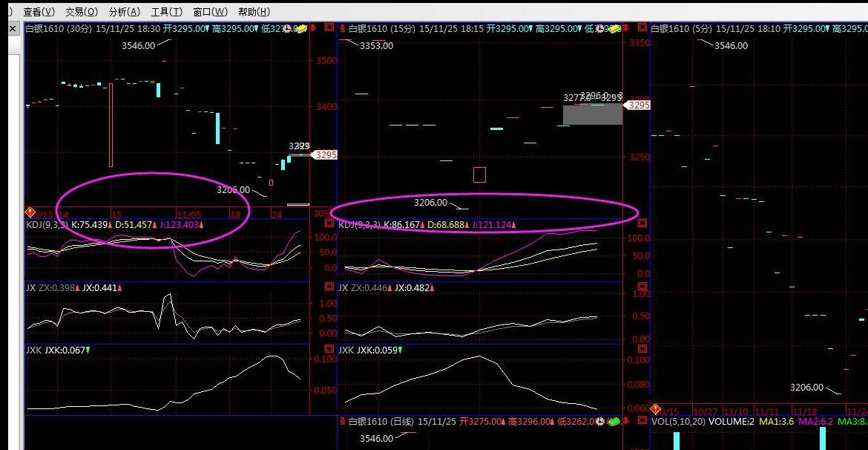Click gear settings icon in 30分 chart header
This screenshot has width=868, height=450.
[x=286, y=28]
